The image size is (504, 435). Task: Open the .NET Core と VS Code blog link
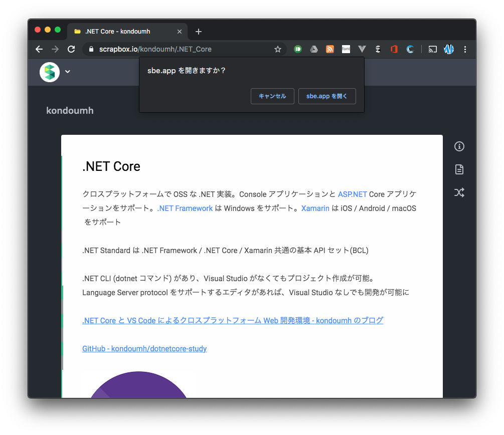pyautogui.click(x=233, y=321)
